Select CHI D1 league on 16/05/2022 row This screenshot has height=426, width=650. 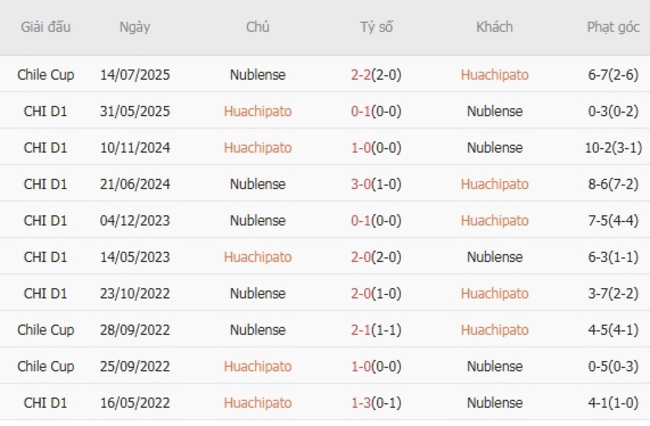[45, 403]
